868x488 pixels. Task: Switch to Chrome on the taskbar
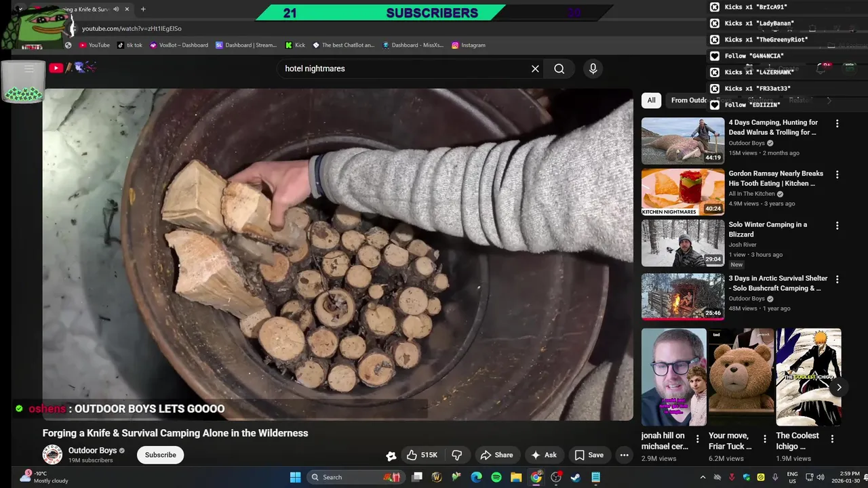pyautogui.click(x=536, y=477)
